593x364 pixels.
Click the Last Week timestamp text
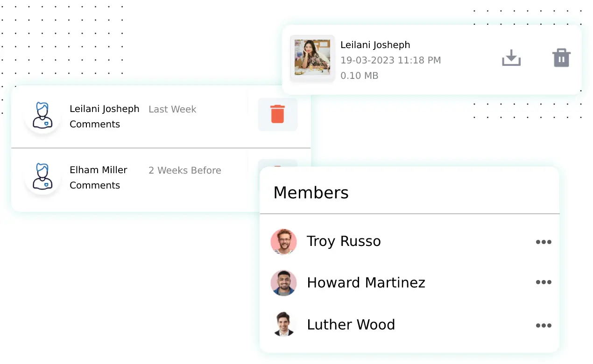click(x=172, y=109)
